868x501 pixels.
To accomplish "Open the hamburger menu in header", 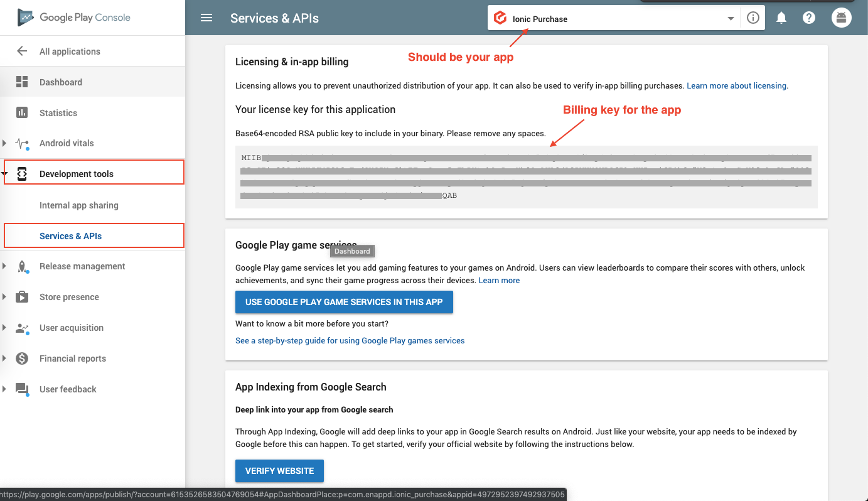I will [206, 18].
